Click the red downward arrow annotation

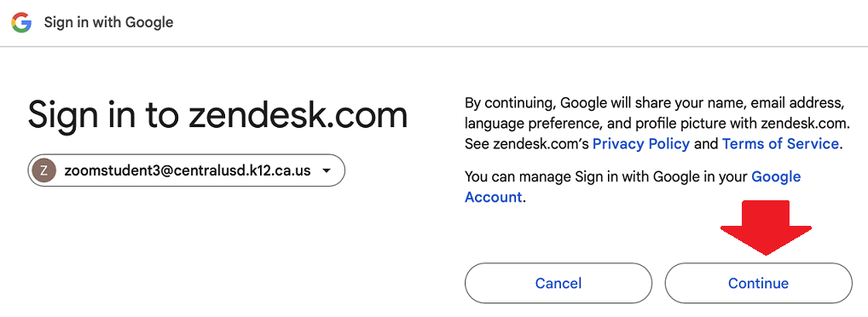[x=766, y=228]
